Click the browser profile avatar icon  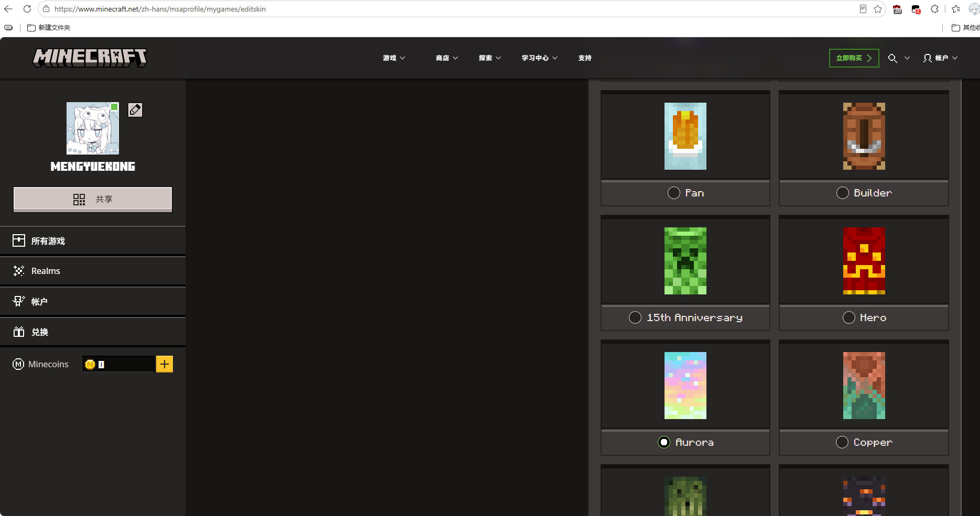point(974,9)
